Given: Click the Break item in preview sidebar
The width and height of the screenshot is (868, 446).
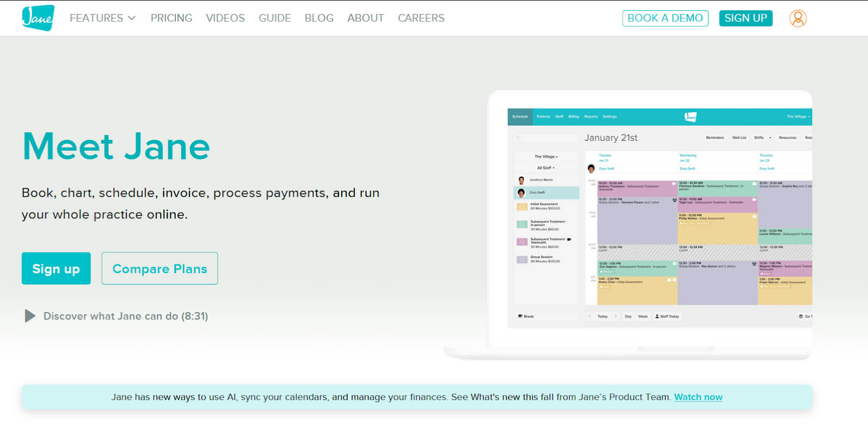Looking at the screenshot, I should pos(526,316).
